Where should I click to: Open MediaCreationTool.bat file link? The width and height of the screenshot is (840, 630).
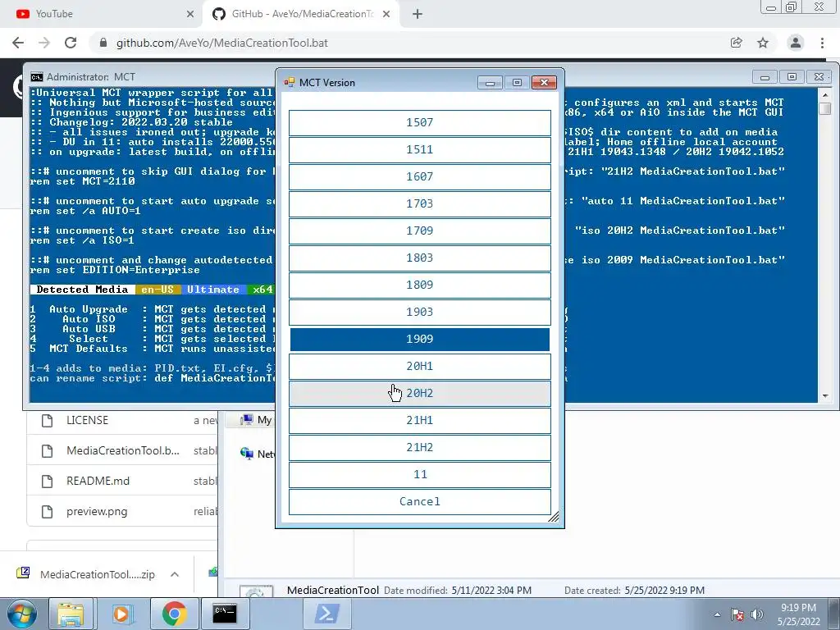coord(123,451)
